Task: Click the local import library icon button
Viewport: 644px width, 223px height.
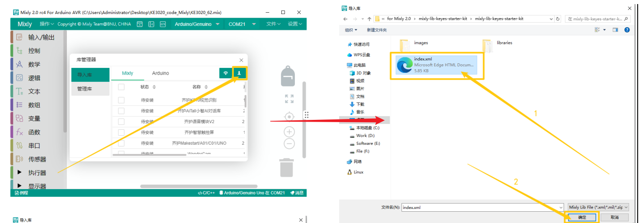Action: click(239, 73)
